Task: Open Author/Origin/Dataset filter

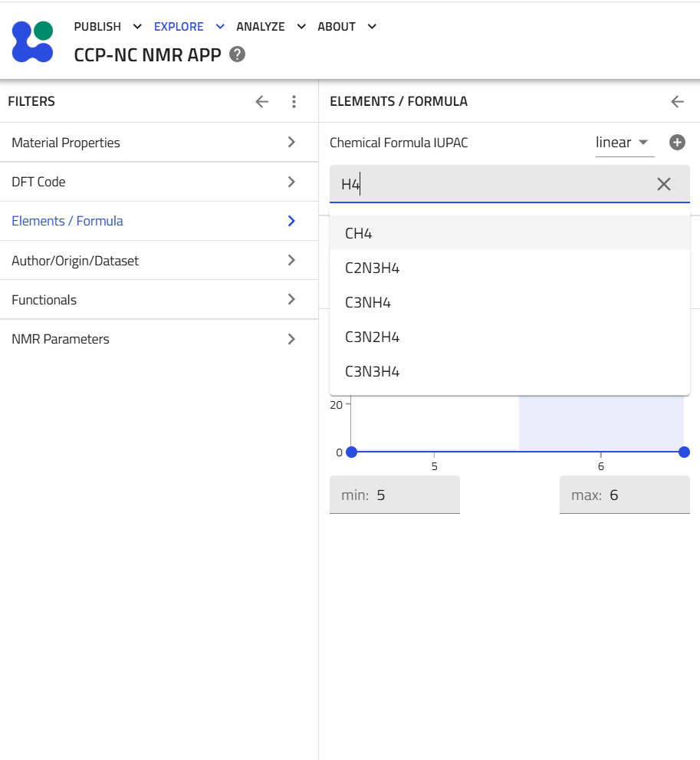Action: click(159, 260)
